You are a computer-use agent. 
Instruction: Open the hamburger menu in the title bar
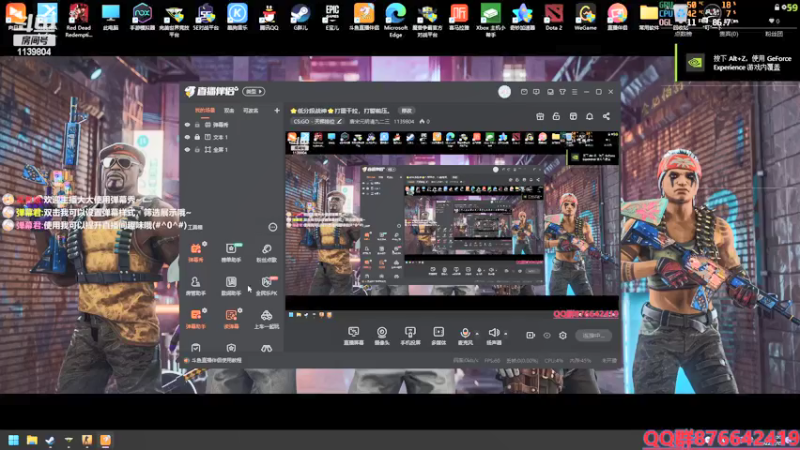(x=574, y=92)
